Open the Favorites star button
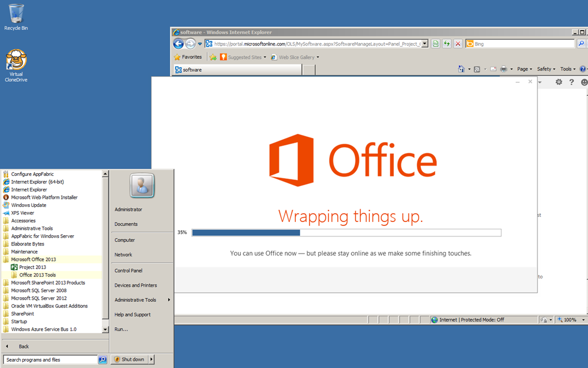588x368 pixels. [x=188, y=57]
